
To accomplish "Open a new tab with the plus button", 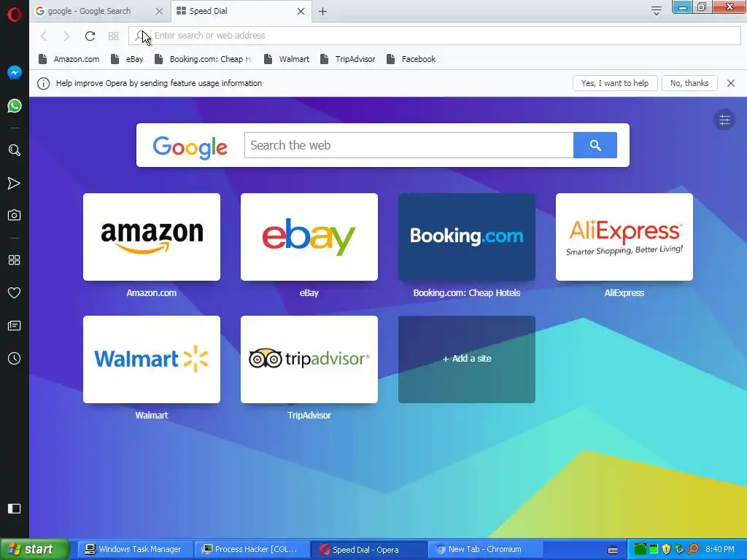I will point(322,11).
